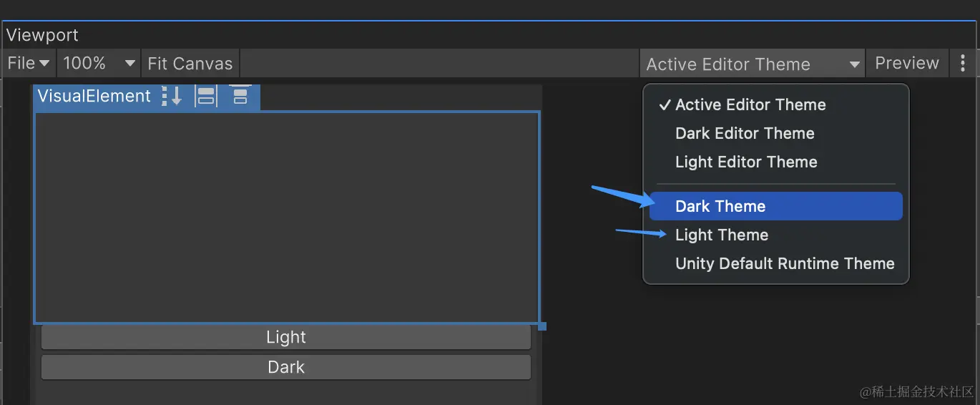Expand the 100% zoom level dropdown
Image resolution: width=980 pixels, height=405 pixels.
tap(99, 63)
